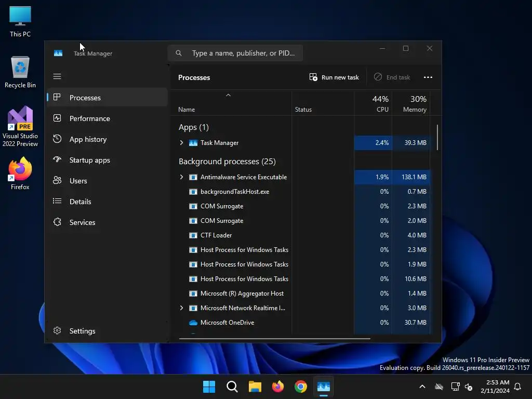Click the network tray icon
This screenshot has width=532, height=399.
click(455, 387)
